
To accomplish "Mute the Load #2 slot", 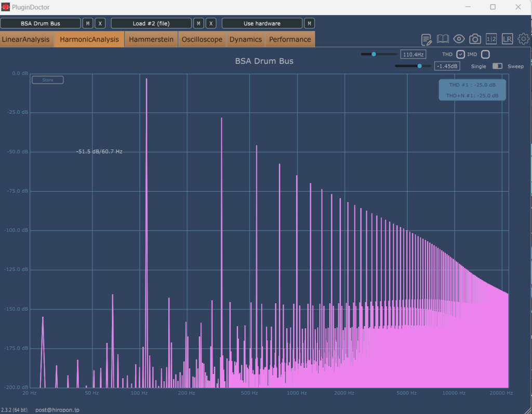I will pyautogui.click(x=198, y=23).
